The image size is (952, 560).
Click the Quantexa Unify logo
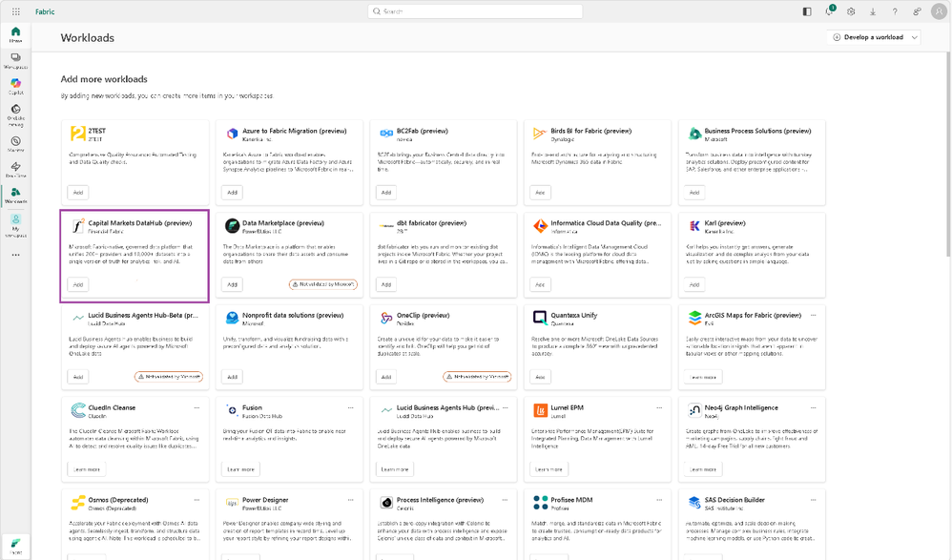tap(540, 318)
